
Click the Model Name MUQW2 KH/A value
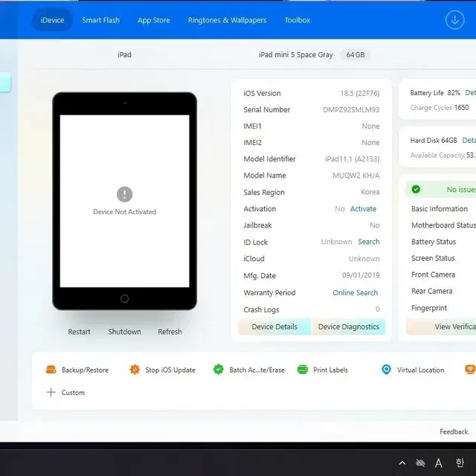[356, 176]
